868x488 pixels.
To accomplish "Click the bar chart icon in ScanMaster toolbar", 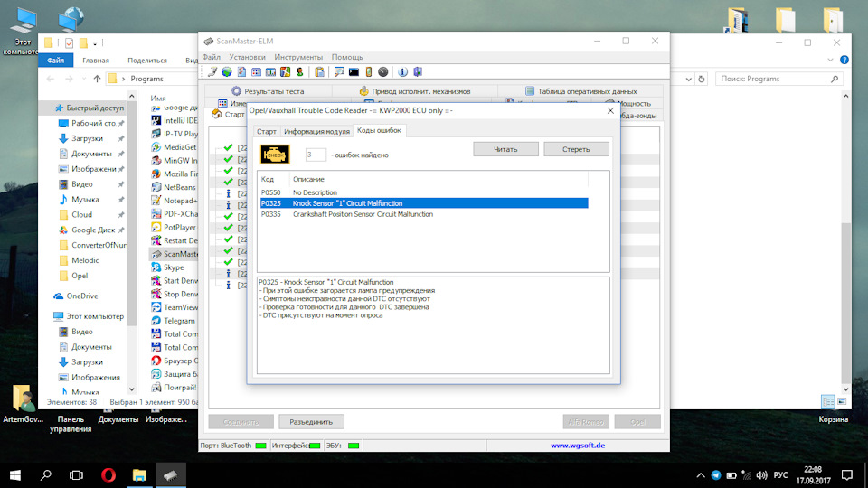I will (270, 72).
